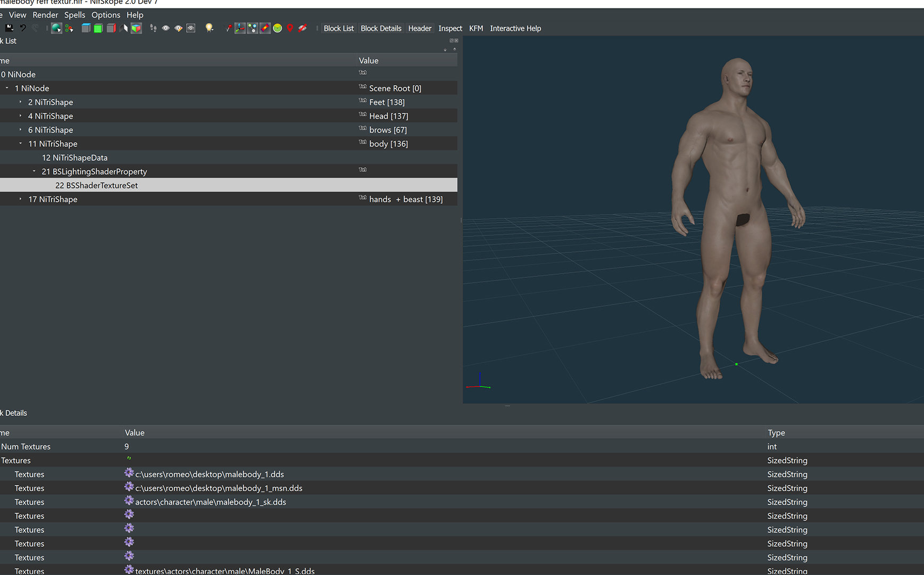
Task: Click the c:\users\romeo\desktop\malebody_1.dds texture path
Action: tap(210, 474)
